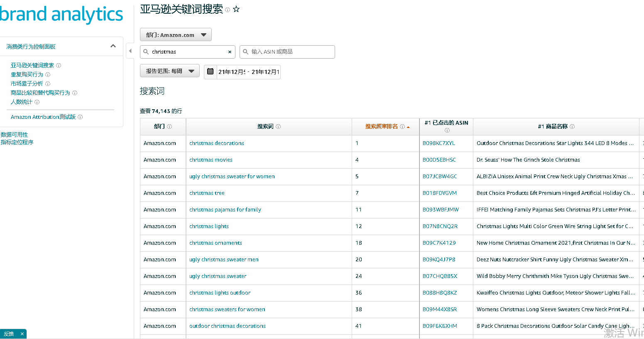The width and height of the screenshot is (644, 339).
Task: Open the calendar date picker icon
Action: 211,71
